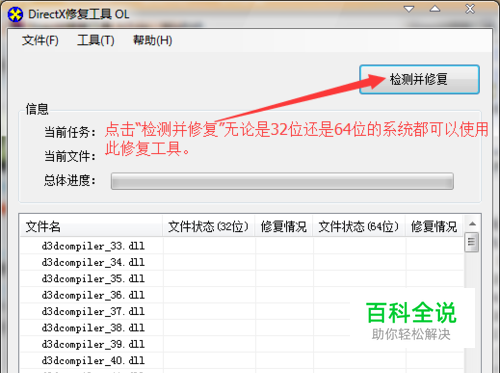Click the 检测并修复 button
Screen dimensions: 500x373
[x=419, y=79]
